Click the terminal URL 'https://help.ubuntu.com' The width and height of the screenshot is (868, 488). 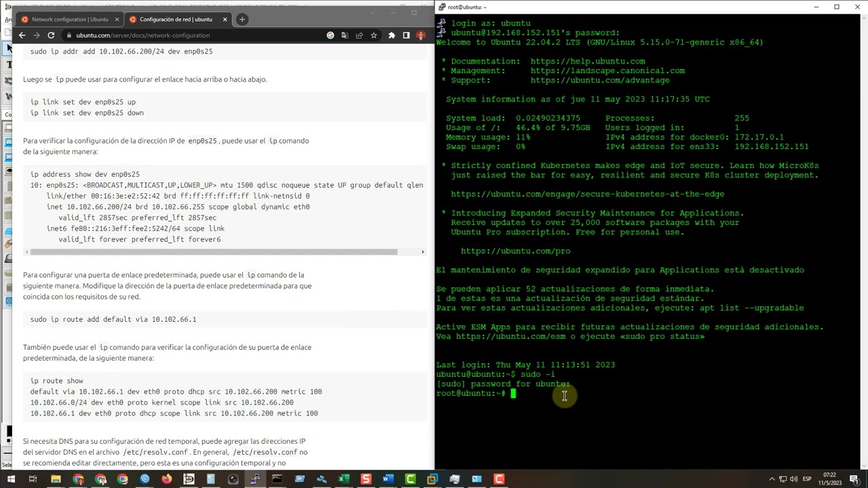587,61
